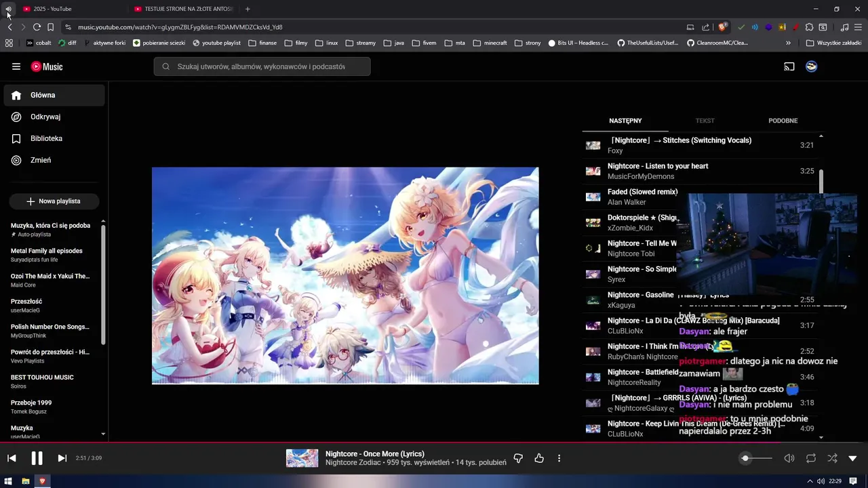This screenshot has width=868, height=488.
Task: Open playlist Muzyka, która Ci się podoba
Action: [x=52, y=230]
